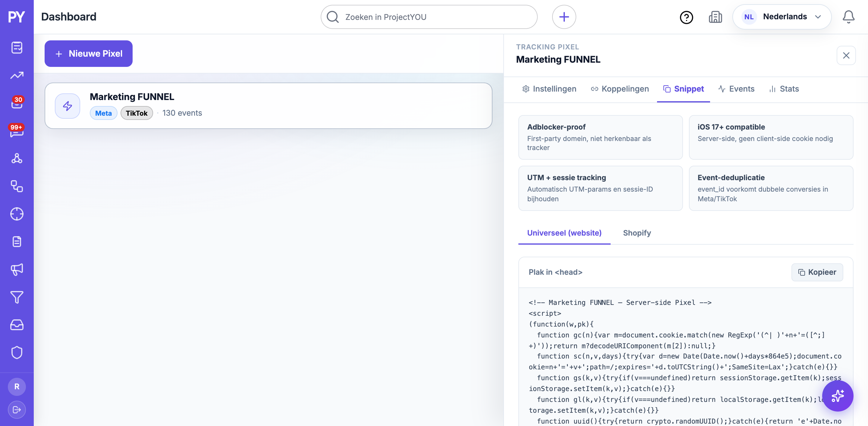Click the UTM + sessie tracking card

click(x=600, y=188)
